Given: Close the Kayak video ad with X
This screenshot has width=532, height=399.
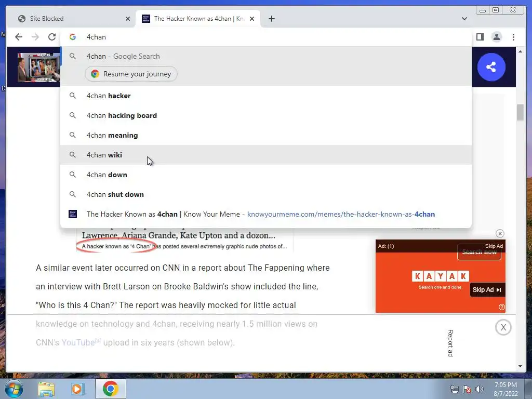Looking at the screenshot, I should tap(500, 233).
